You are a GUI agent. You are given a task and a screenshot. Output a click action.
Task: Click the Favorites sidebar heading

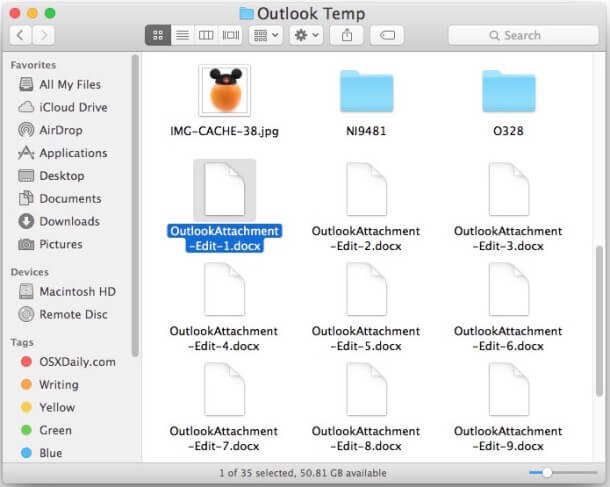[33, 65]
